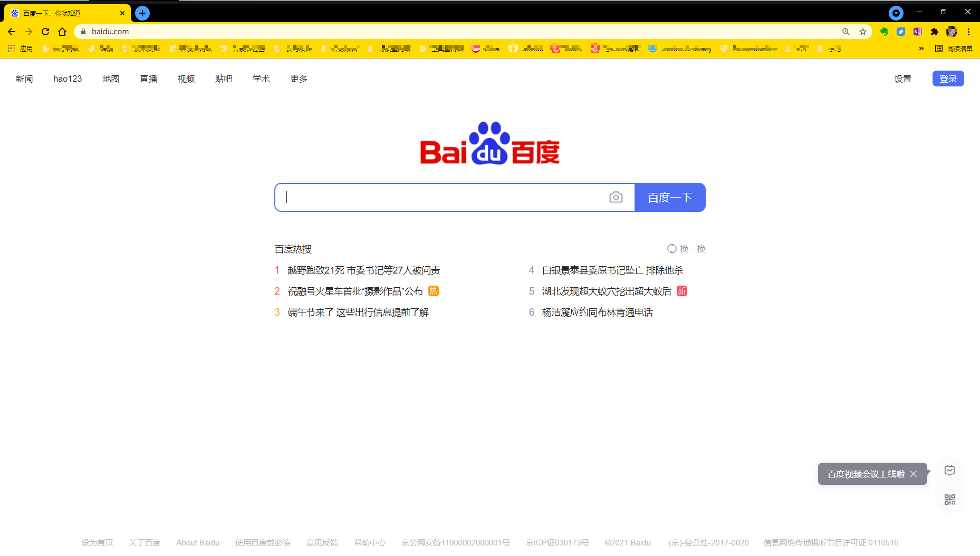The image size is (980, 556).
Task: Open the 设置 settings menu
Action: pyautogui.click(x=903, y=79)
